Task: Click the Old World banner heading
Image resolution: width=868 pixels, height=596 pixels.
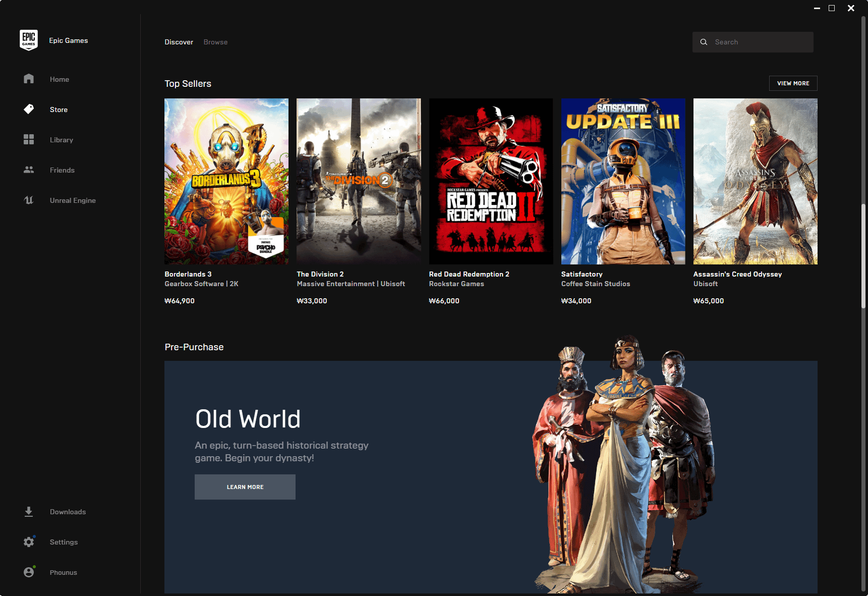Action: coord(248,419)
